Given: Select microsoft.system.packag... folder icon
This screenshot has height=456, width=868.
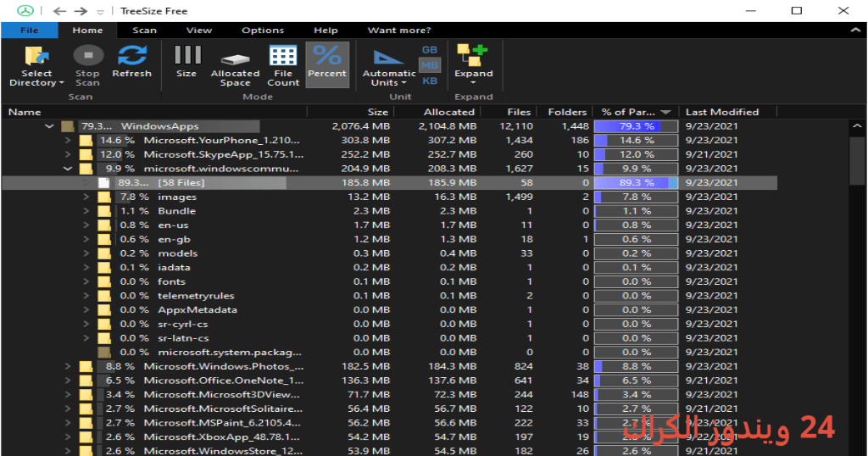Looking at the screenshot, I should pyautogui.click(x=104, y=353).
